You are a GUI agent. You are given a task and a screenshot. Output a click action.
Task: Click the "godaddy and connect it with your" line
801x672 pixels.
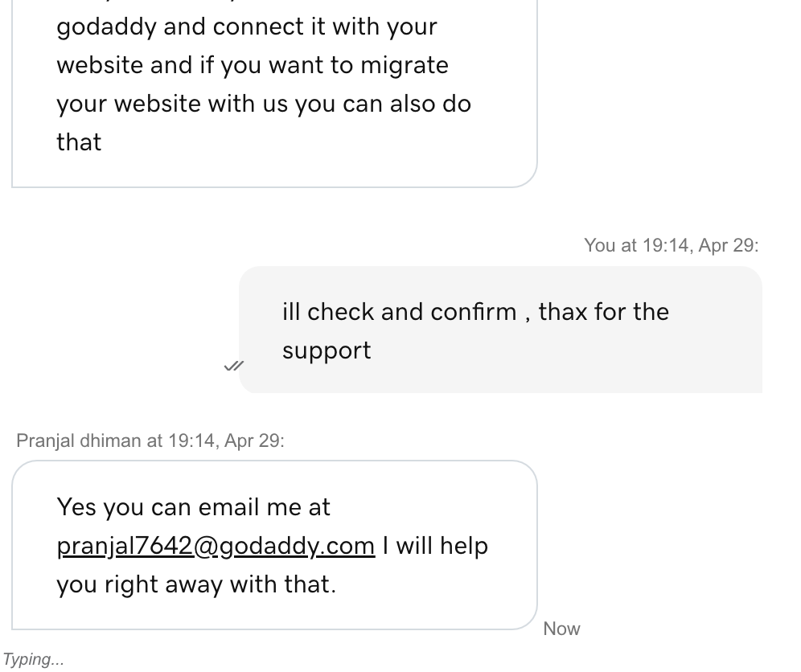click(247, 27)
